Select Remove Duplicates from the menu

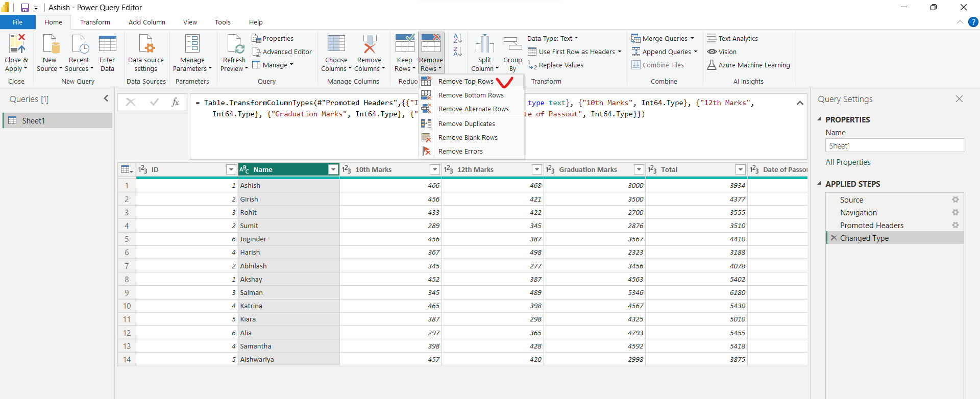coord(466,124)
